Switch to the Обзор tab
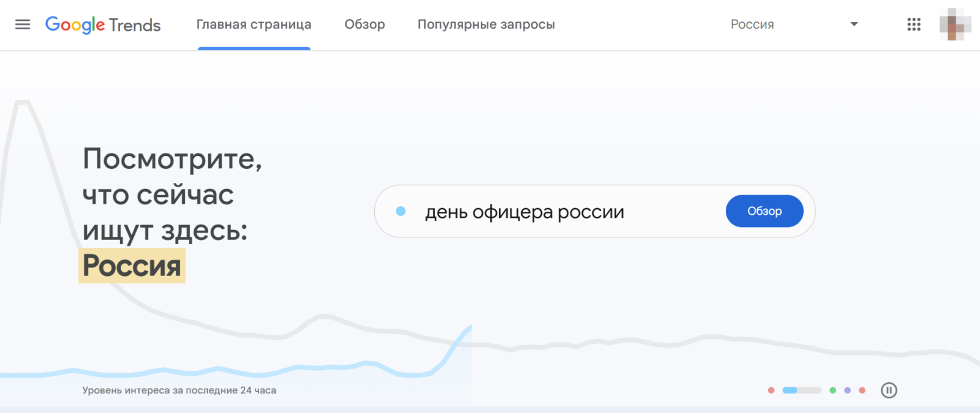Viewport: 980px width, 413px height. (364, 24)
